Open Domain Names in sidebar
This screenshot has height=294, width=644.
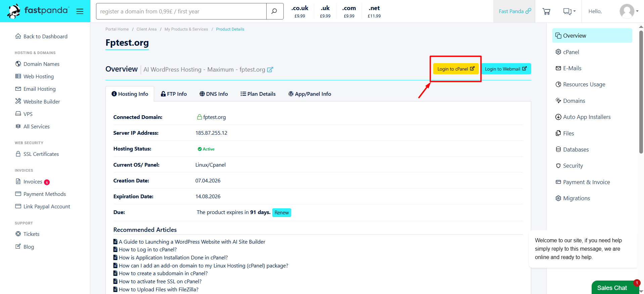click(x=37, y=64)
